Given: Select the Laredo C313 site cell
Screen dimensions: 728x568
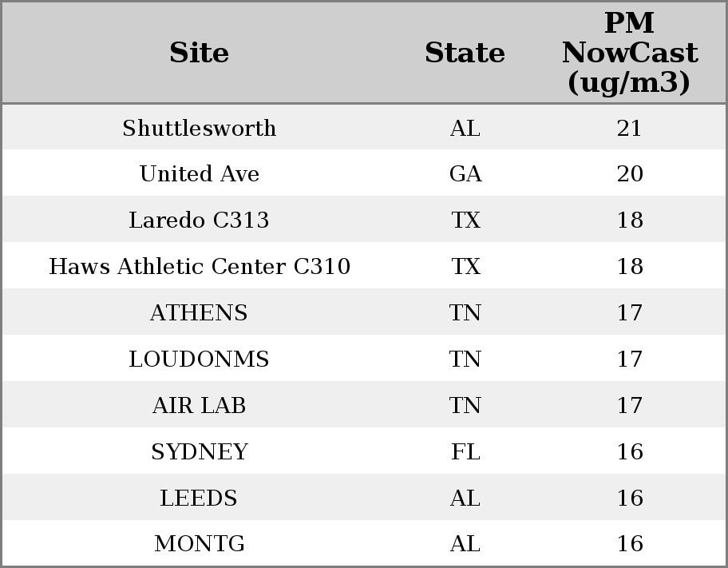Looking at the screenshot, I should pyautogui.click(x=199, y=220).
